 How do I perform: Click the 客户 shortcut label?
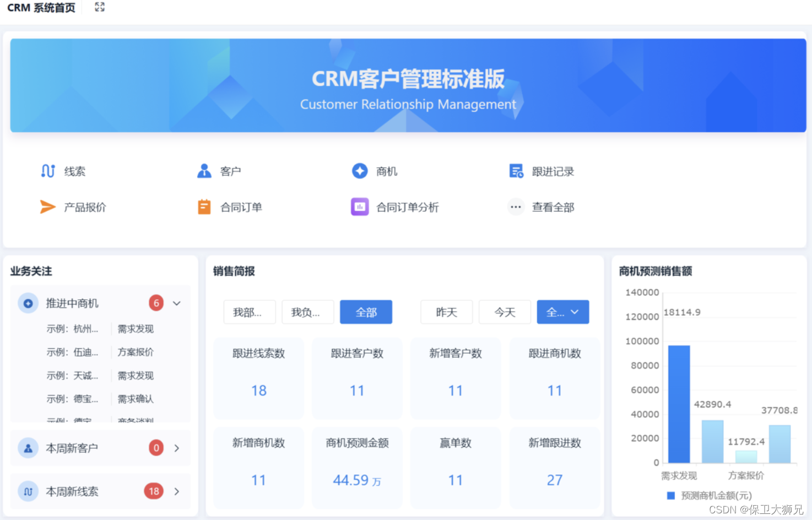(x=231, y=172)
